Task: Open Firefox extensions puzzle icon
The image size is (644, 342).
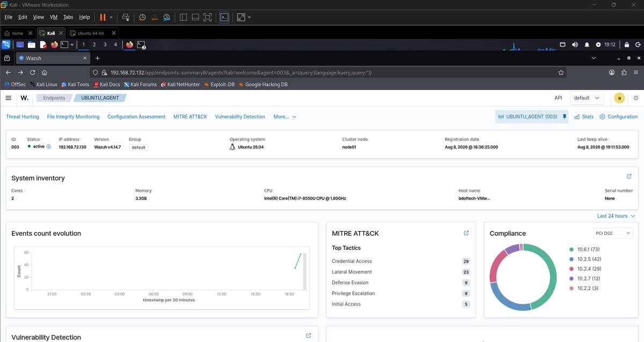Action: pyautogui.click(x=624, y=72)
